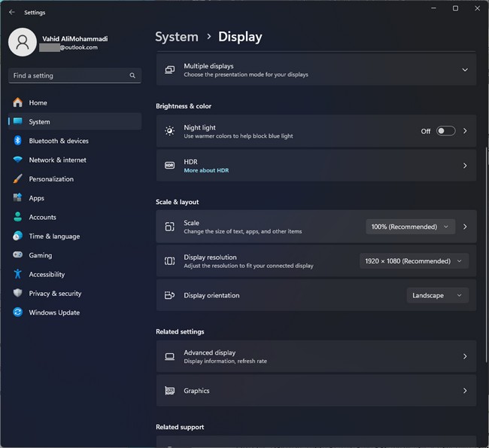
Task: Click the Night light label text
Action: pyautogui.click(x=199, y=127)
